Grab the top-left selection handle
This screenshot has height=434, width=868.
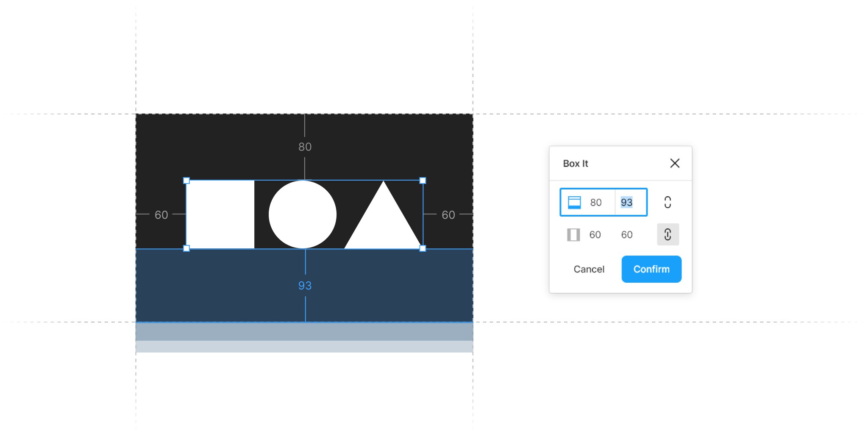click(186, 181)
